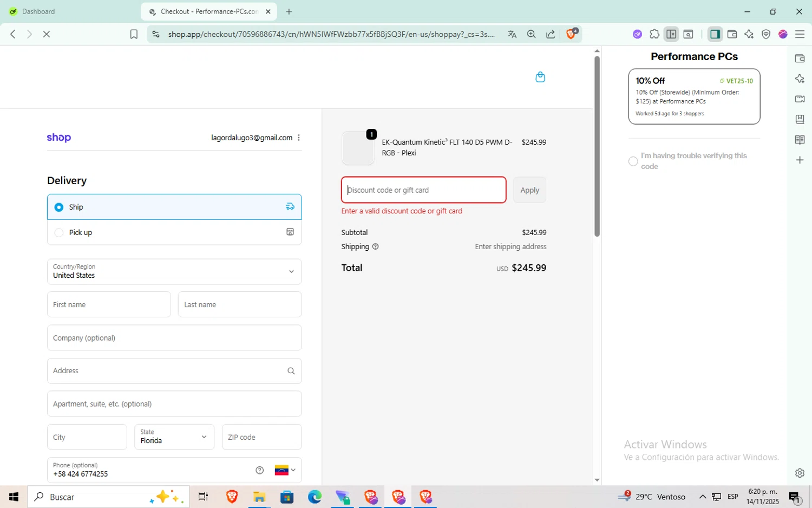
Task: Click the Last name field
Action: (240, 304)
